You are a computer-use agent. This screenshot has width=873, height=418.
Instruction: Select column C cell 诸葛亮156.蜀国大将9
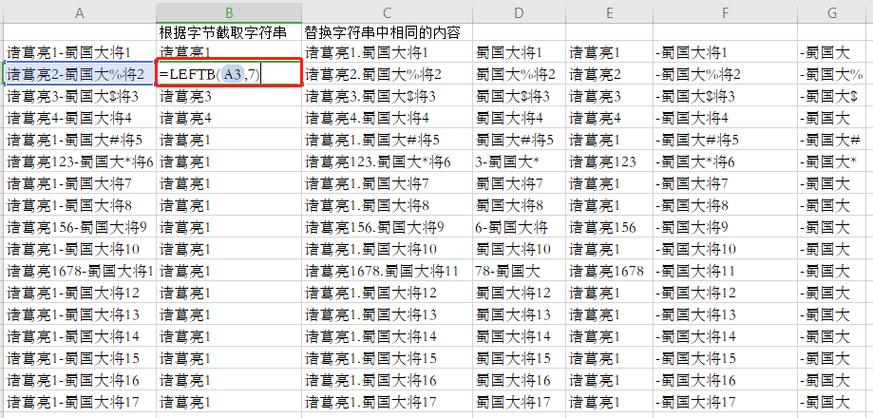tap(388, 227)
